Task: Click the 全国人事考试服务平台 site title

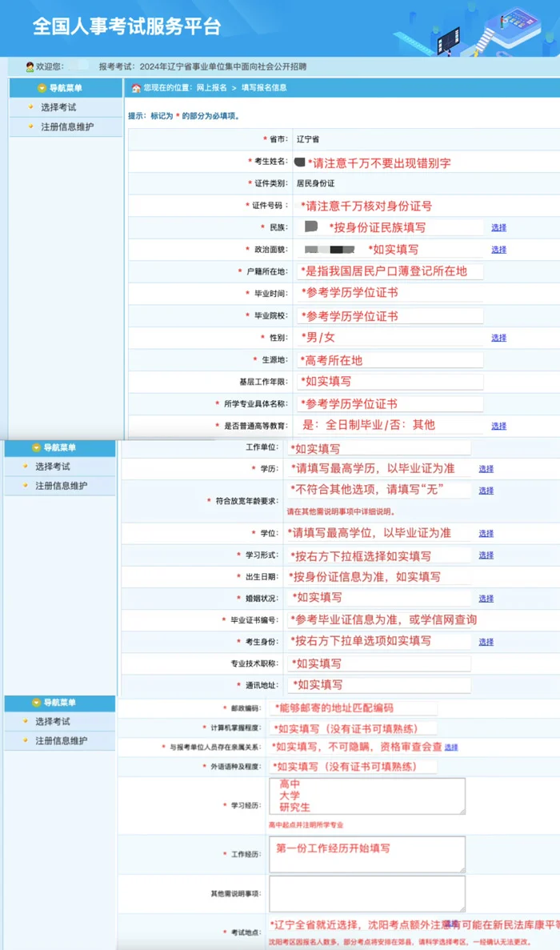Action: coord(126,26)
